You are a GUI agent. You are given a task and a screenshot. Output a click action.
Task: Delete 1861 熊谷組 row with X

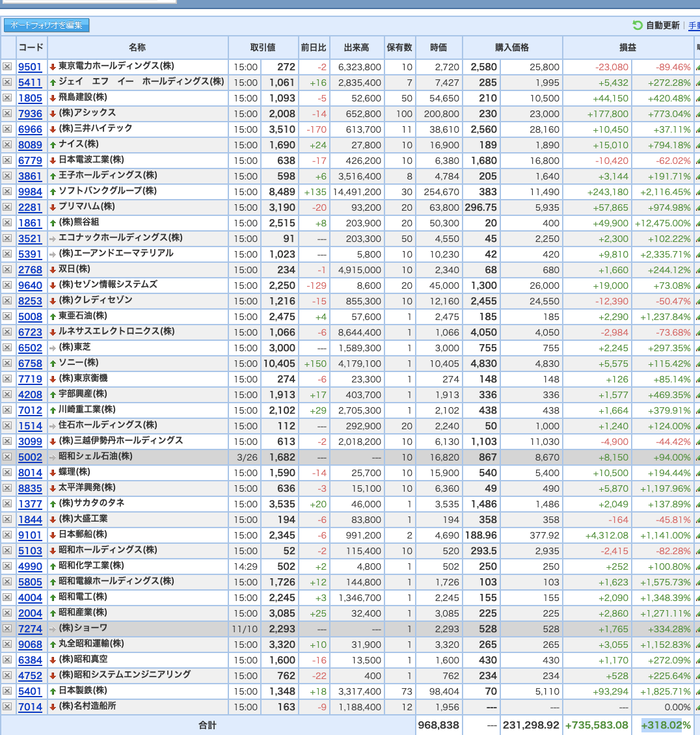pyautogui.click(x=7, y=222)
